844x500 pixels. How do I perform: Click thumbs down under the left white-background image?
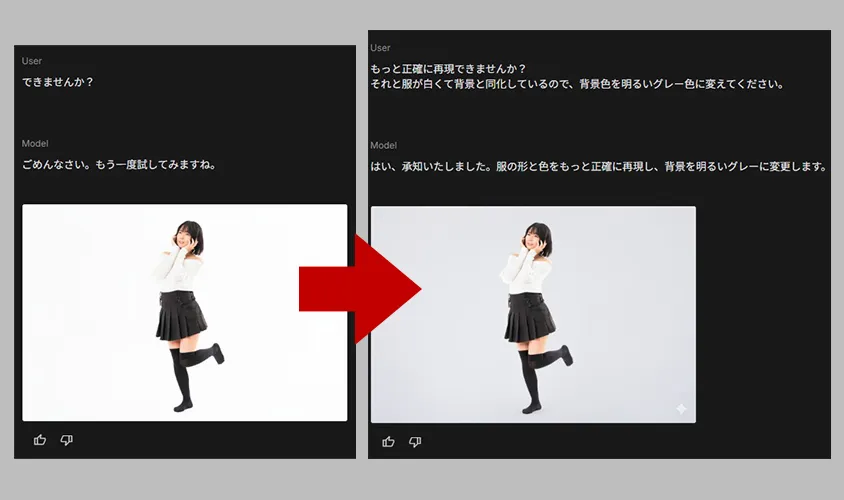66,440
